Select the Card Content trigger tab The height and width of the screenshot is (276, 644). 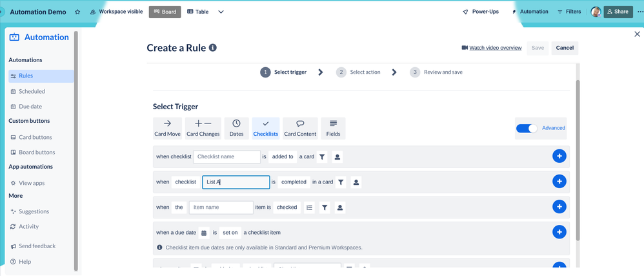(x=300, y=129)
